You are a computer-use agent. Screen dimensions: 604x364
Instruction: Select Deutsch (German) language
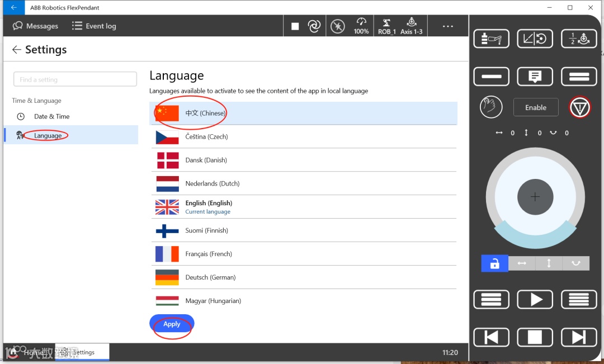point(303,277)
